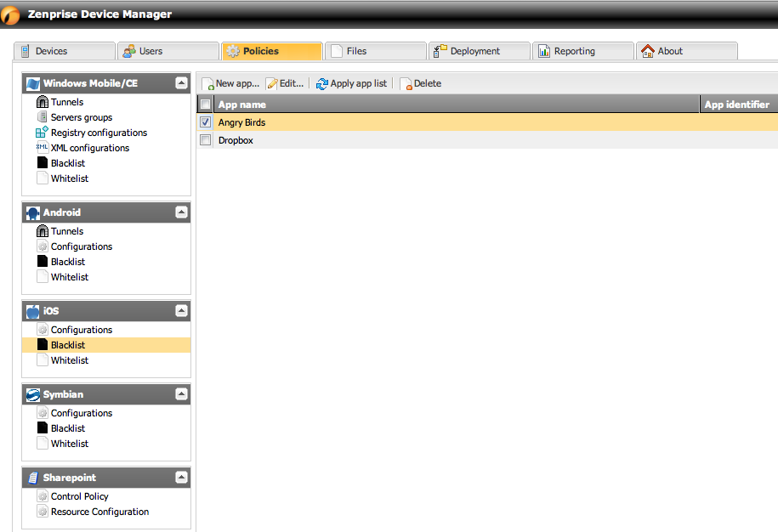
Task: Open Servers groups in sidebar
Action: pyautogui.click(x=81, y=117)
